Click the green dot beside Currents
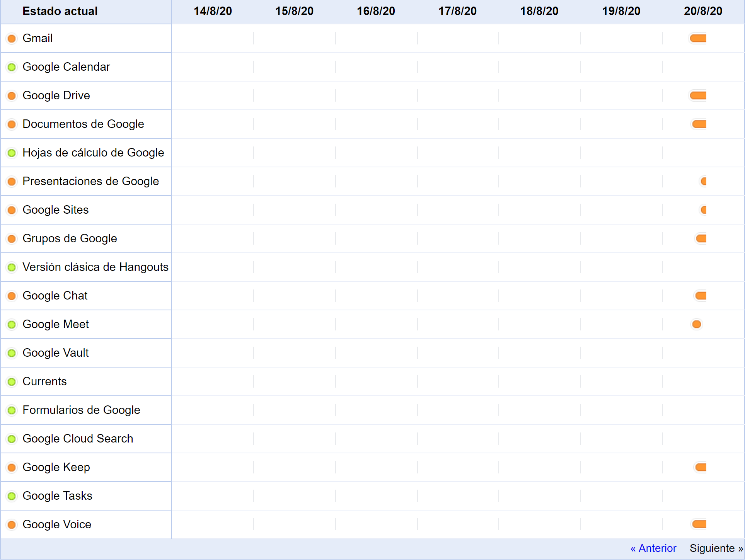Image resolution: width=745 pixels, height=560 pixels. click(x=12, y=382)
